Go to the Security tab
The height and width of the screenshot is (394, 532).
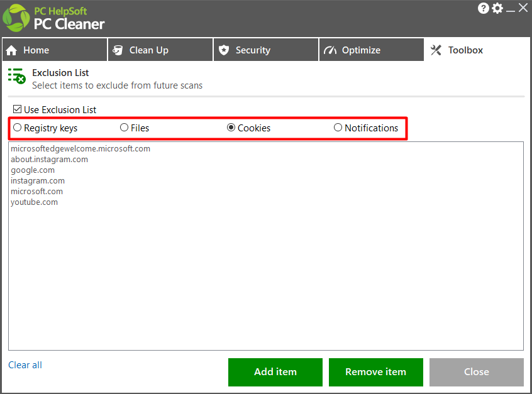(x=265, y=50)
